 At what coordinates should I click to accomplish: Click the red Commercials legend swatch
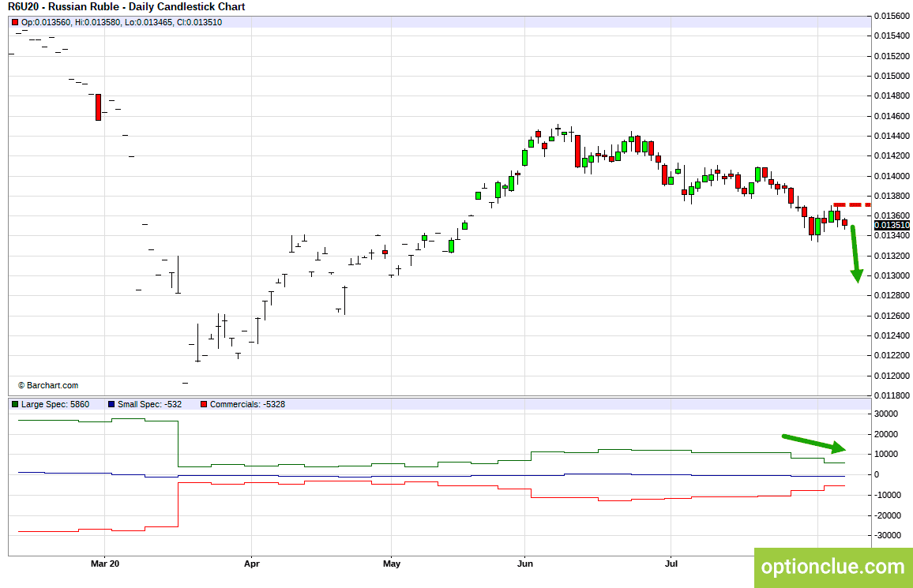(204, 404)
